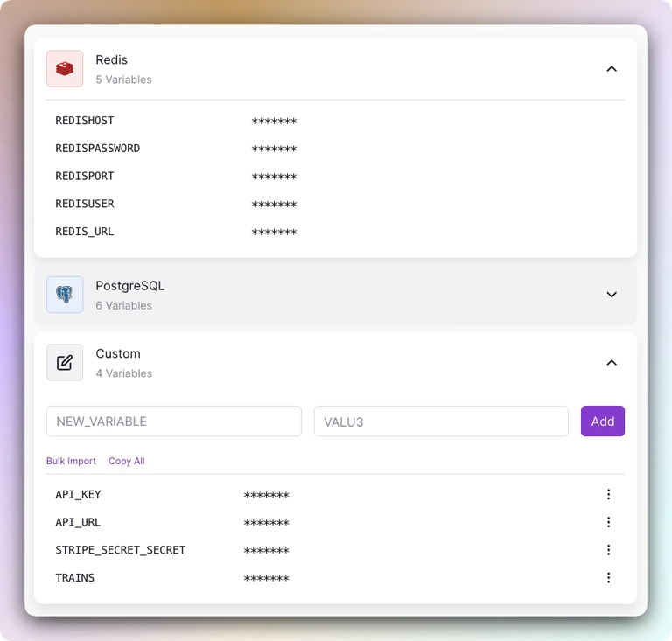The width and height of the screenshot is (672, 641).
Task: Click the Copy All link
Action: coord(126,461)
